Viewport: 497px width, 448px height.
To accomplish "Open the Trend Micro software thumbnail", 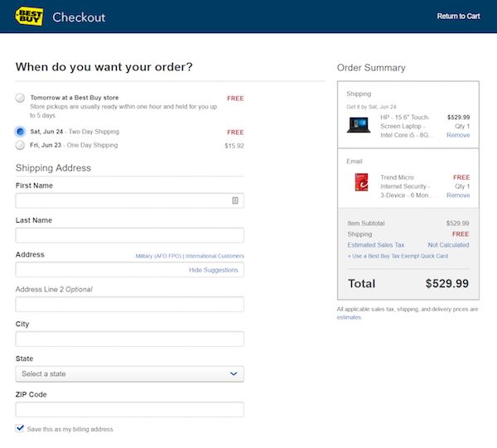I will (361, 182).
